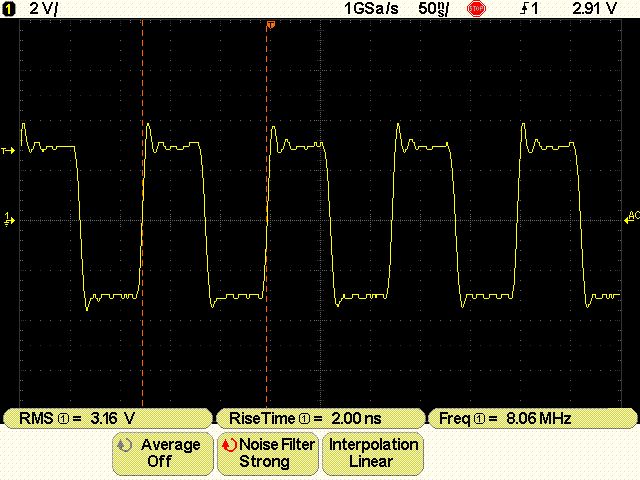640x480 pixels.
Task: Click the red STOP run indicator
Action: coord(476,9)
